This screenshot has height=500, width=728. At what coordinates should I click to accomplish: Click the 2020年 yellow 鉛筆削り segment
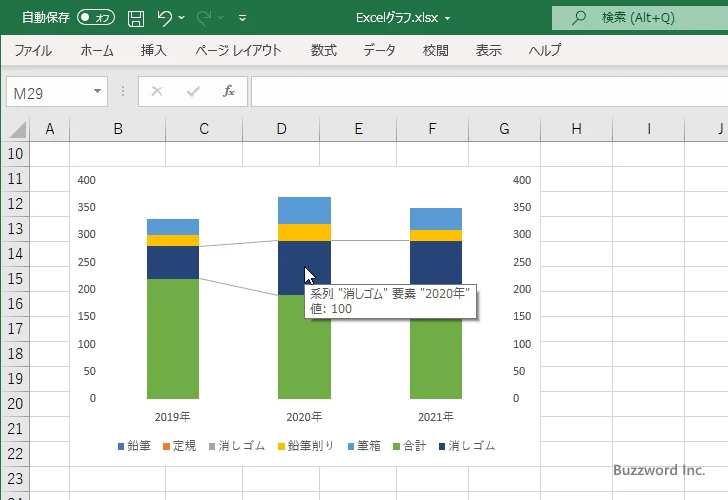point(305,233)
